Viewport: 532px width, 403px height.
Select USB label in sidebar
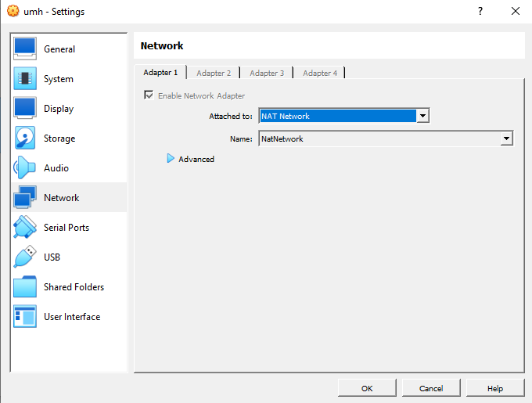click(52, 257)
